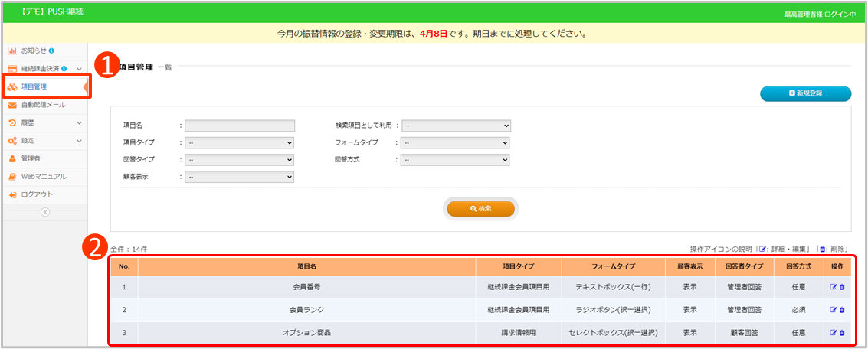
Task: Click the 新規登録 button
Action: click(x=805, y=93)
